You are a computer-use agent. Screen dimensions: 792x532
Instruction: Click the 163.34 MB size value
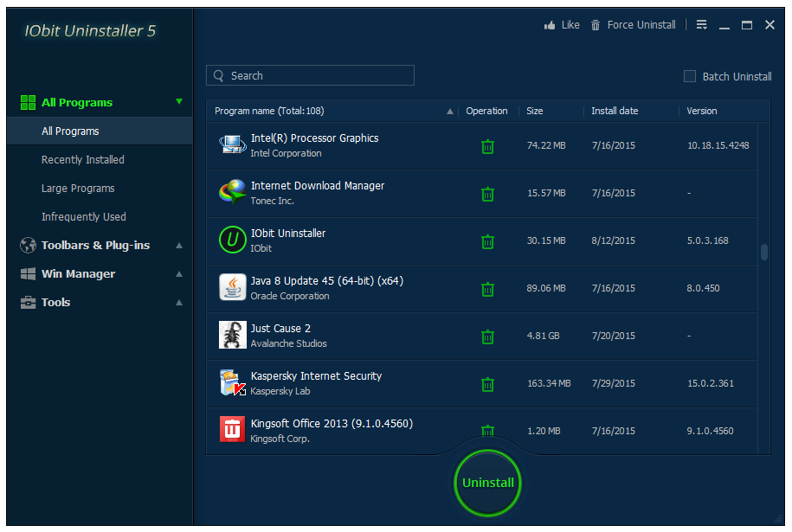[549, 383]
